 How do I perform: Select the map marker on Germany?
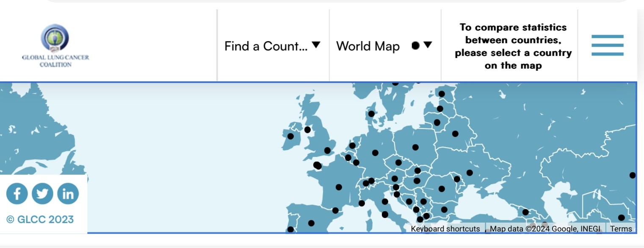pos(375,153)
